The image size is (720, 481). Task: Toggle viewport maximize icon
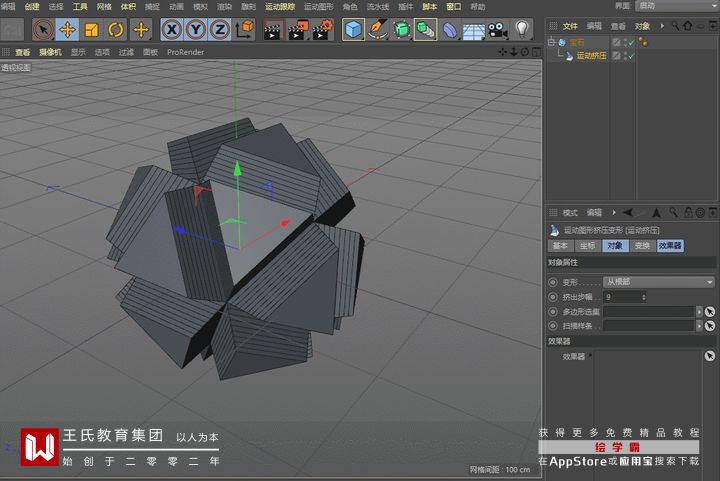536,52
